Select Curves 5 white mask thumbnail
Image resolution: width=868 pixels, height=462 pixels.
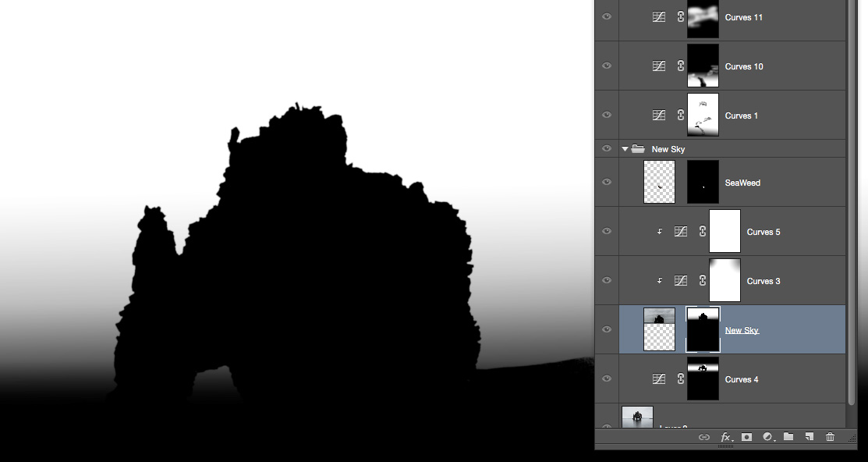point(725,231)
